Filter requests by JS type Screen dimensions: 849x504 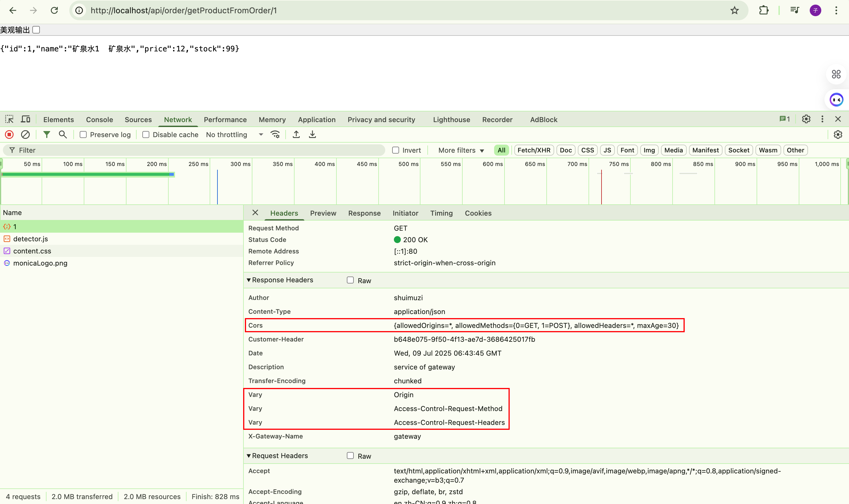(607, 150)
